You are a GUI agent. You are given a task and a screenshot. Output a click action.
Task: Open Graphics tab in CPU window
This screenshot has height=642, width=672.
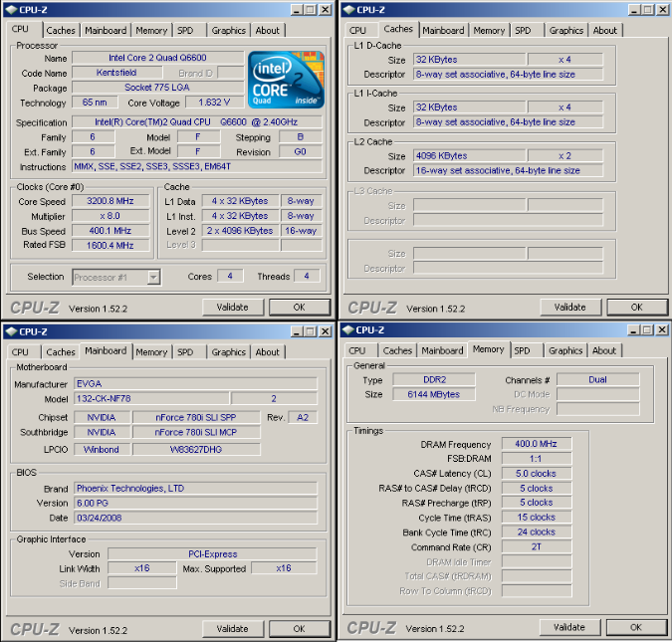pyautogui.click(x=228, y=31)
